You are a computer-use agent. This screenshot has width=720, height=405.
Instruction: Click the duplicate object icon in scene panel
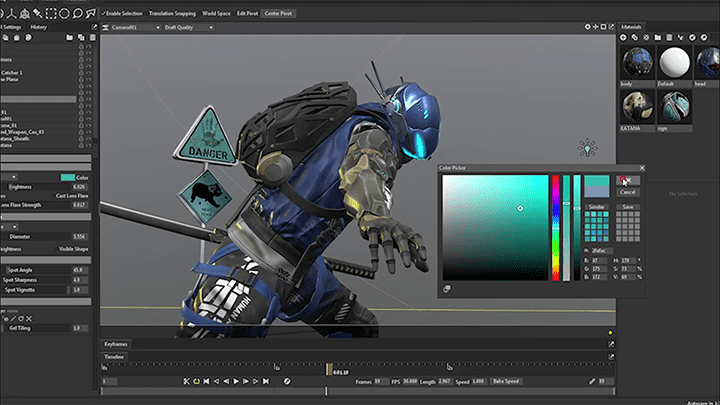81,38
